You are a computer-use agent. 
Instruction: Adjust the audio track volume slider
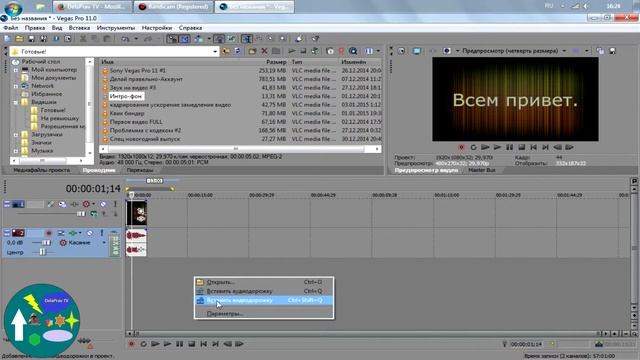[46, 243]
